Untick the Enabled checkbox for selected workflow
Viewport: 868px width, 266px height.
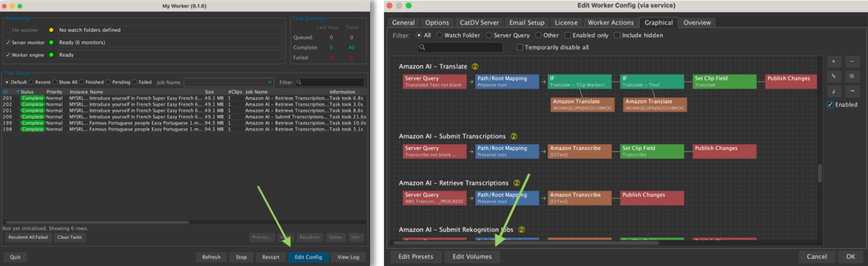(830, 105)
